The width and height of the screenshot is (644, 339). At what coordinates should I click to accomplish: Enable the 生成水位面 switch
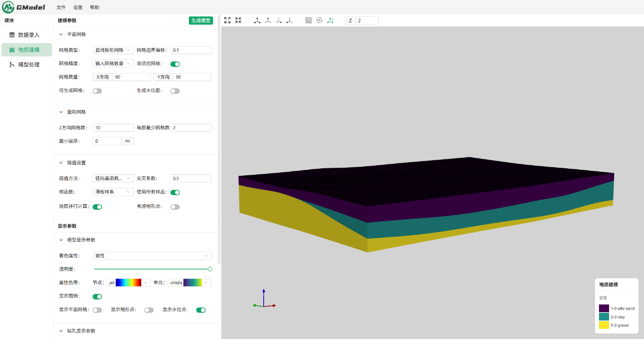(175, 91)
